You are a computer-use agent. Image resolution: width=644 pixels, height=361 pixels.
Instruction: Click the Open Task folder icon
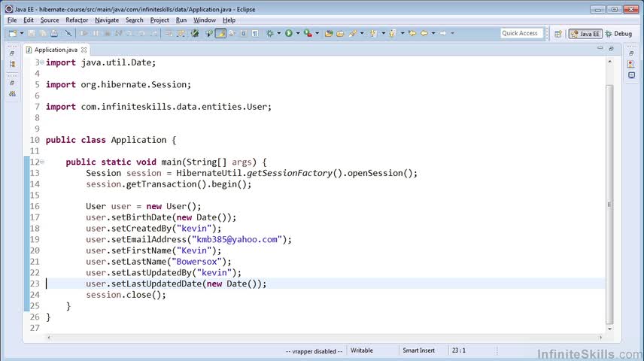[x=340, y=33]
